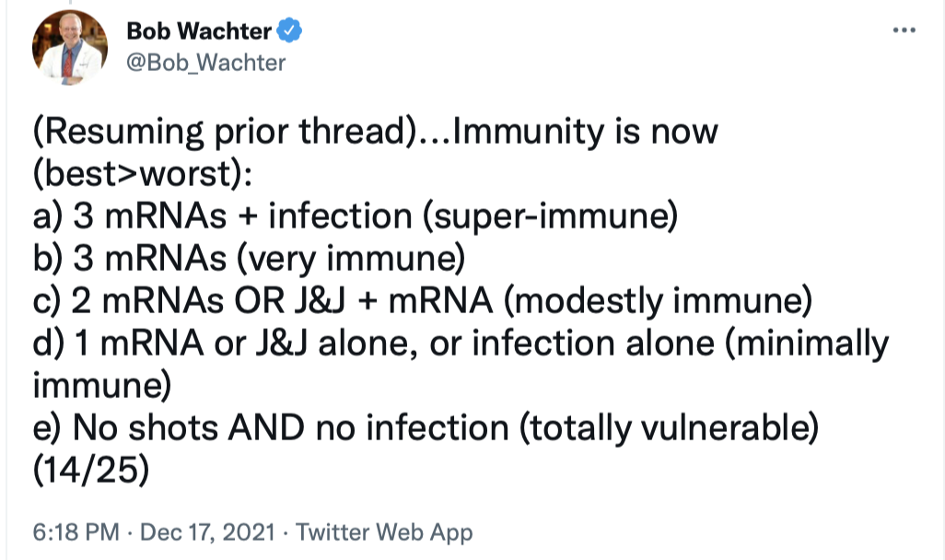This screenshot has width=945, height=560.
Task: Open the tweet's three-dot more options menu
Action: click(x=905, y=31)
